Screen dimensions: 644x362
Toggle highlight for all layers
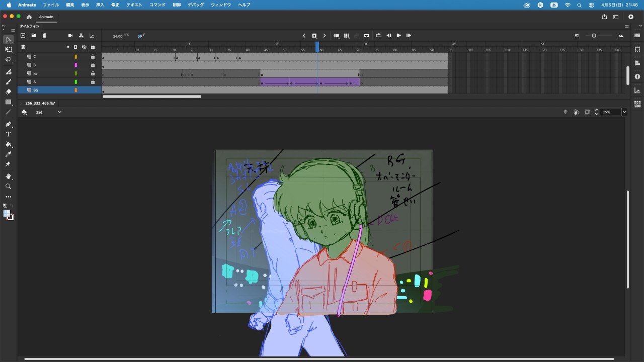pos(68,47)
